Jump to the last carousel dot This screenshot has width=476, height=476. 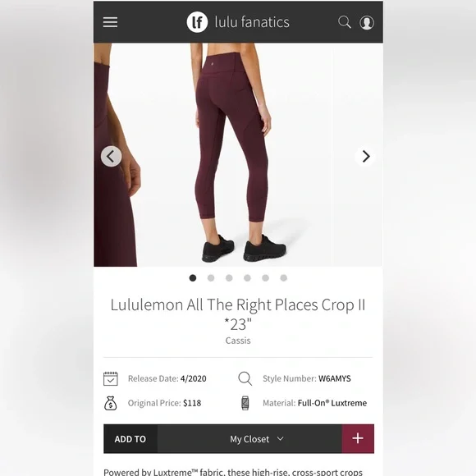click(x=283, y=277)
